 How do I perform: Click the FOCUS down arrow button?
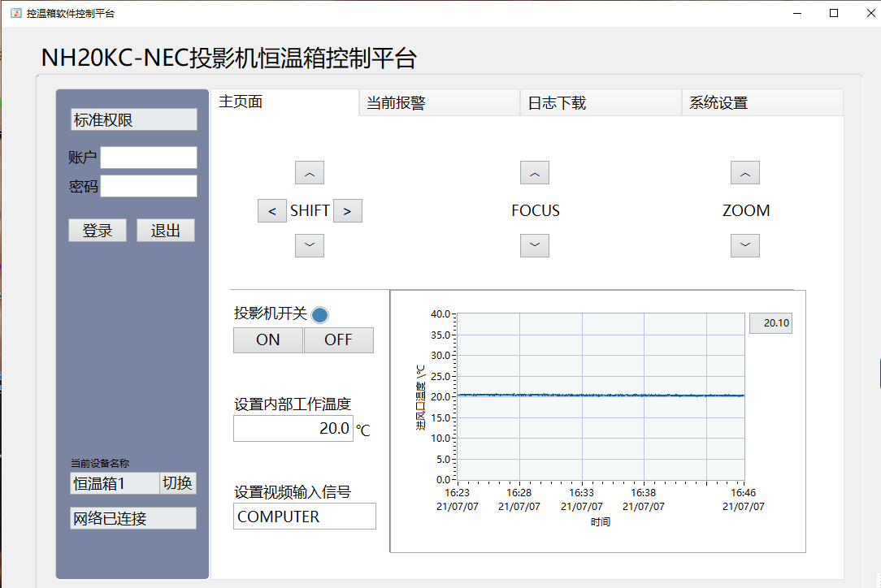[x=535, y=245]
